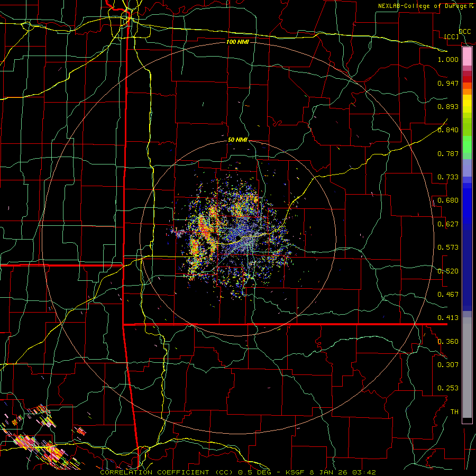Click the 0.520 scale value

(448, 271)
